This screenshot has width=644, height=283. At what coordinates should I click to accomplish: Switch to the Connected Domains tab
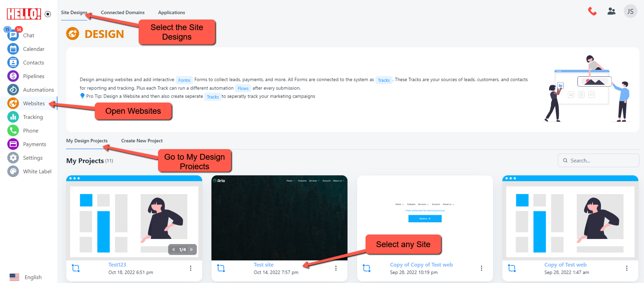(123, 13)
